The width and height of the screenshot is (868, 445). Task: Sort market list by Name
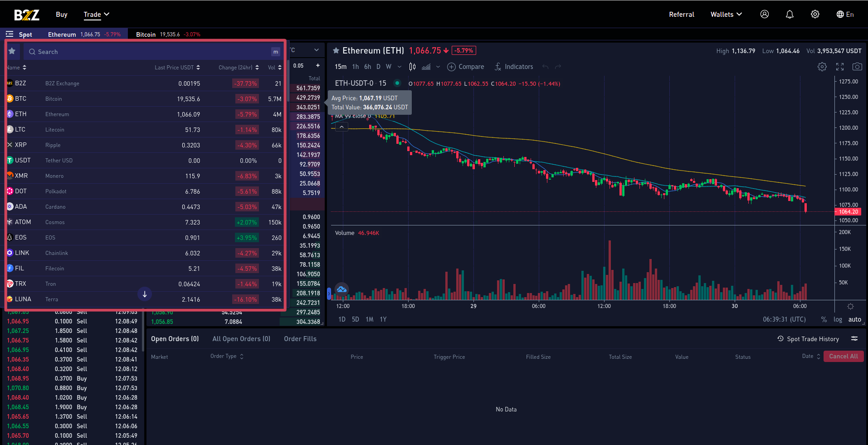[x=17, y=68]
